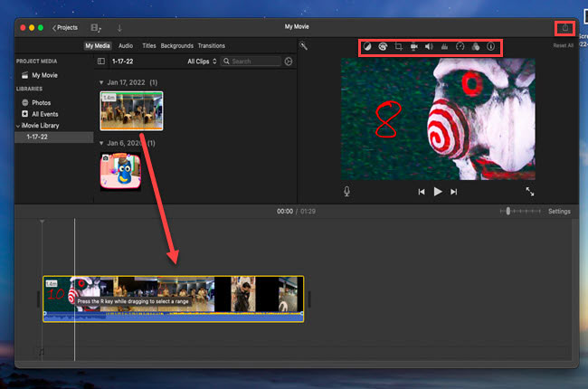588x389 pixels.
Task: Skip to next clip
Action: (454, 192)
